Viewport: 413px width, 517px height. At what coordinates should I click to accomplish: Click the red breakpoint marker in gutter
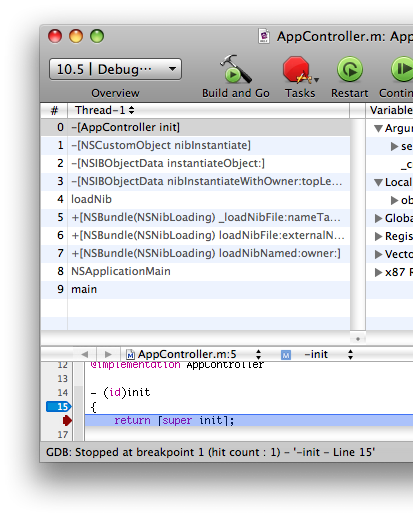click(x=67, y=421)
